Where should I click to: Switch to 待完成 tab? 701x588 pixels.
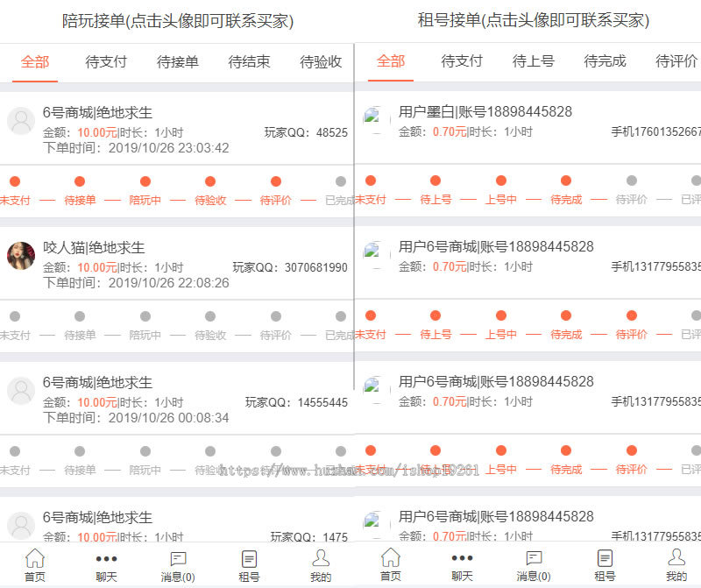605,60
